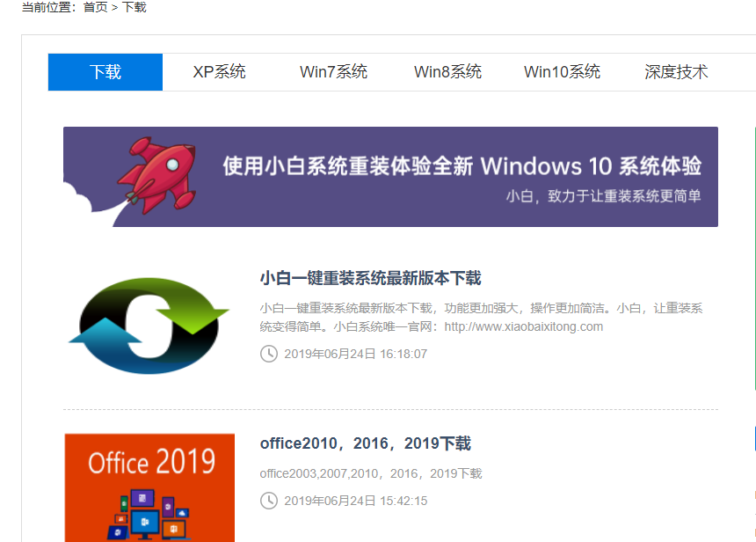Select the Win10系统 tab
This screenshot has width=756, height=542.
pyautogui.click(x=563, y=72)
